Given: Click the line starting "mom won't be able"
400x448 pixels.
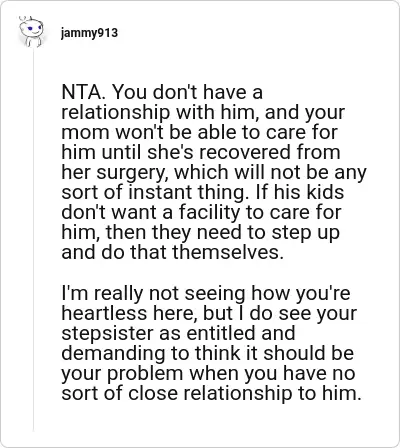Looking at the screenshot, I should pos(199,132).
